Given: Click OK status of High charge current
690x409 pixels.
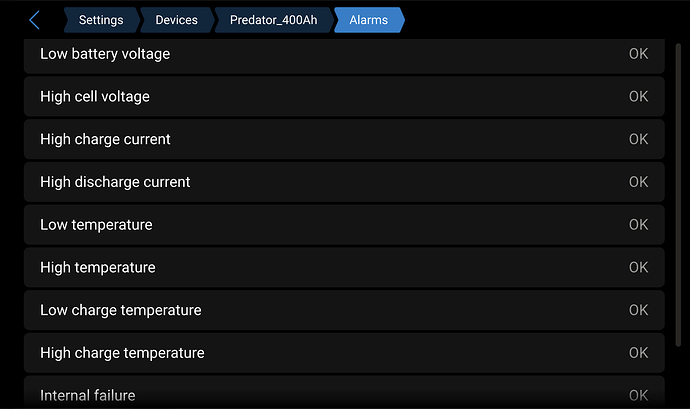Looking at the screenshot, I should (638, 140).
